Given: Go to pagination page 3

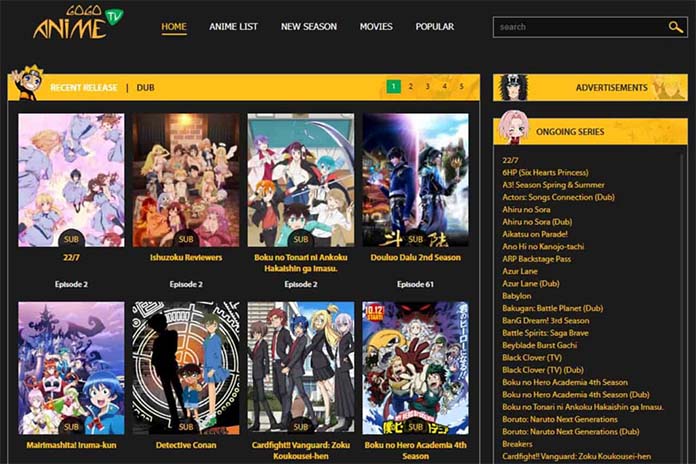Looking at the screenshot, I should pyautogui.click(x=427, y=86).
